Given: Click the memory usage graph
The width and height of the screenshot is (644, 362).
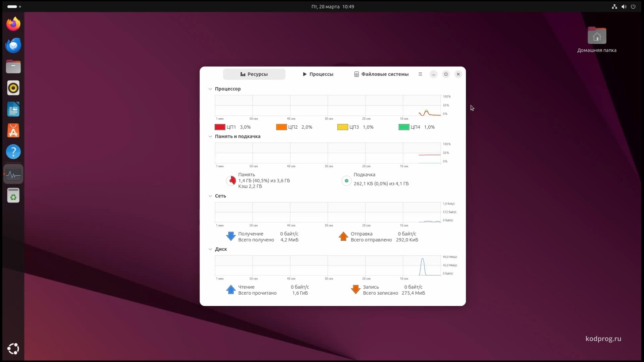Looking at the screenshot, I should [x=328, y=153].
